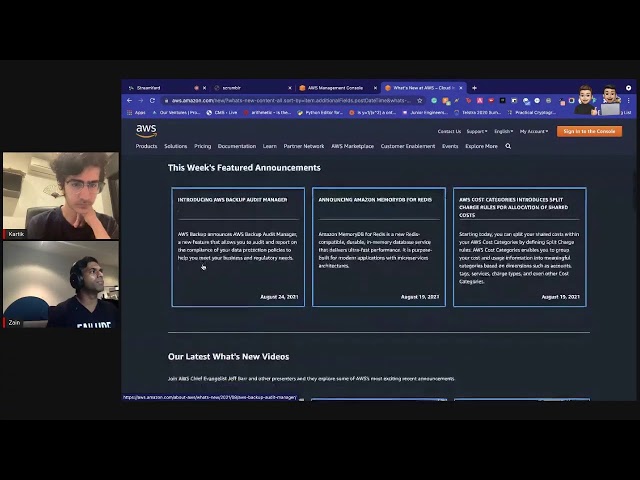Switch to the scrumblr tab
The image size is (640, 480).
point(252,88)
